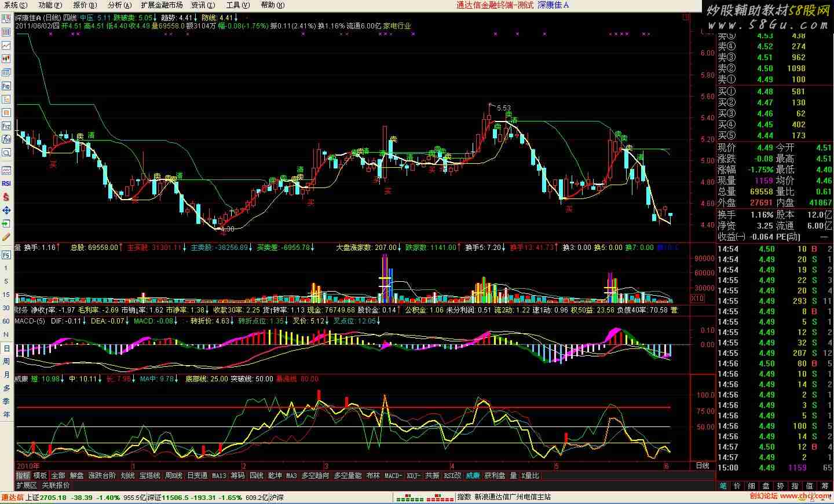Screen dimensions: 834x504
Task: Click the 关联报价 button
Action: pyautogui.click(x=56, y=485)
